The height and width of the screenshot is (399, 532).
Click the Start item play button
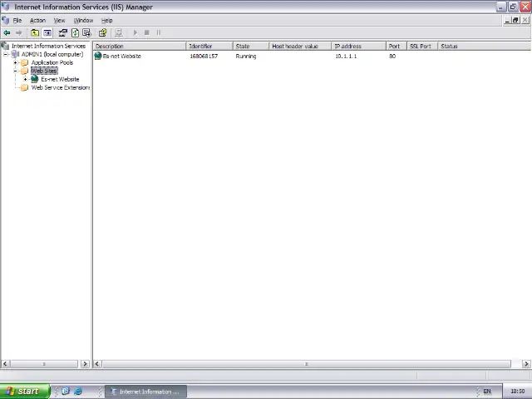(135, 32)
